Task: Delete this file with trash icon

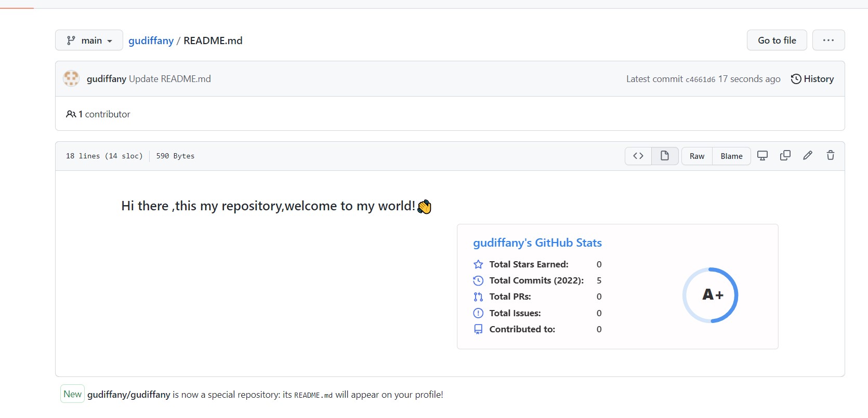Action: point(831,156)
